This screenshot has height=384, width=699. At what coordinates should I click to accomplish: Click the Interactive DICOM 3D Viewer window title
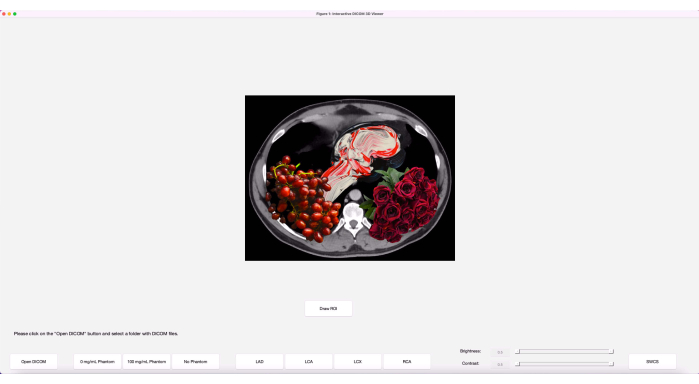pyautogui.click(x=350, y=14)
